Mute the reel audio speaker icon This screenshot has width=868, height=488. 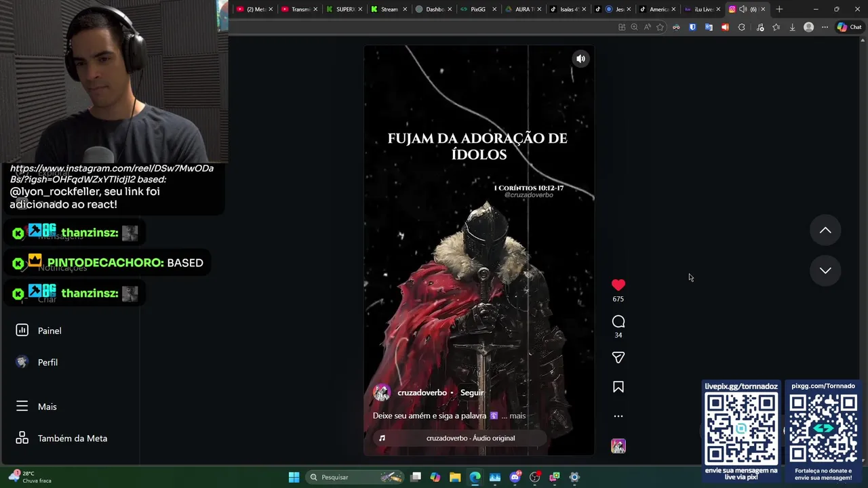(x=580, y=59)
